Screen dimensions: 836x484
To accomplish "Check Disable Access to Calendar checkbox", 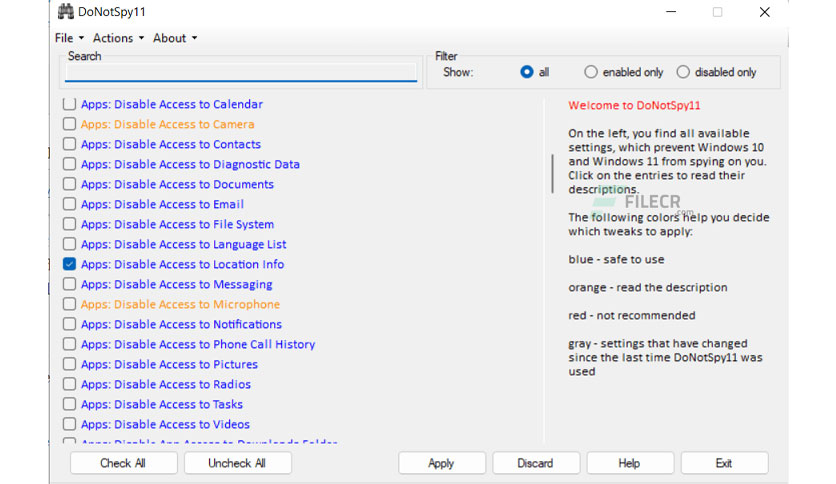I will [69, 104].
